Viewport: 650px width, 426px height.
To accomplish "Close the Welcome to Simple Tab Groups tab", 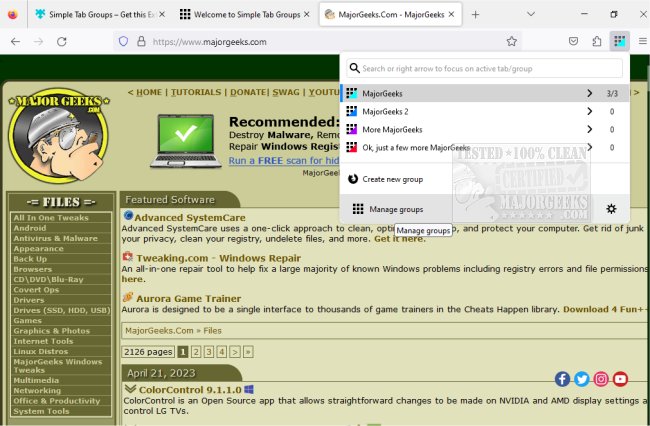I will 306,15.
